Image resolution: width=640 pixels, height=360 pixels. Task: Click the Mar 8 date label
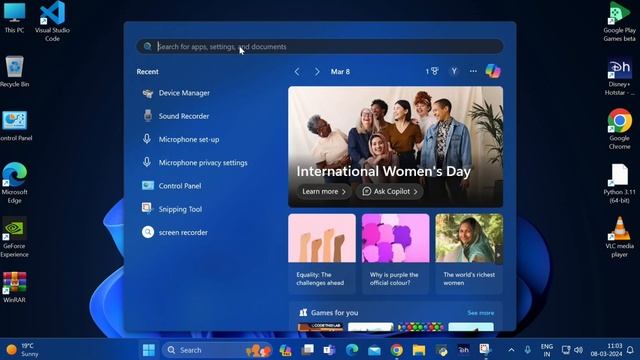click(x=340, y=72)
